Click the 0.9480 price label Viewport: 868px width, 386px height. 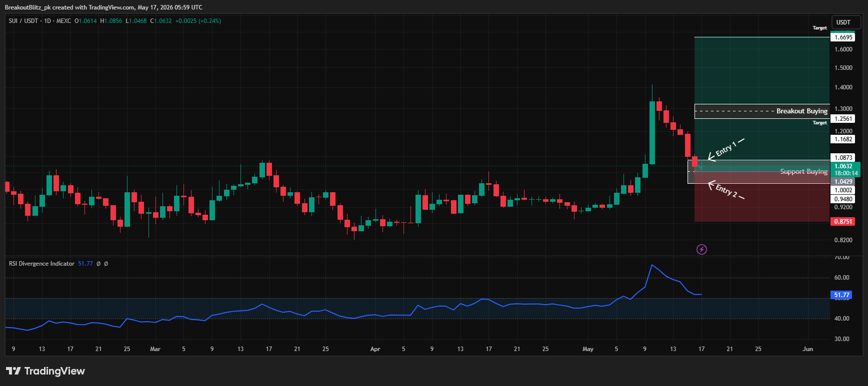(843, 199)
